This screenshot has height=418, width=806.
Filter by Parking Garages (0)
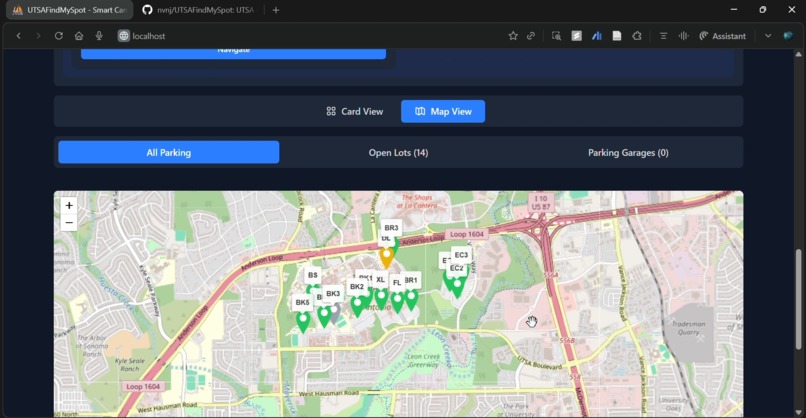click(628, 153)
